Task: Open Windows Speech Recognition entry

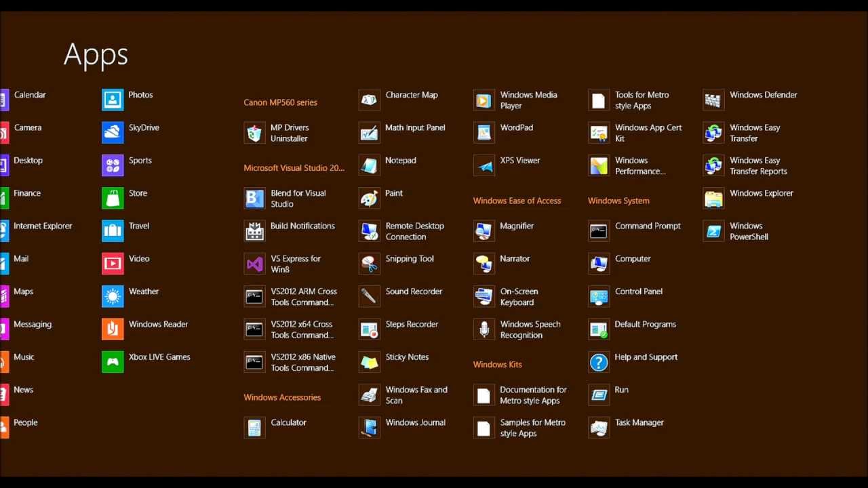Action: pyautogui.click(x=530, y=329)
